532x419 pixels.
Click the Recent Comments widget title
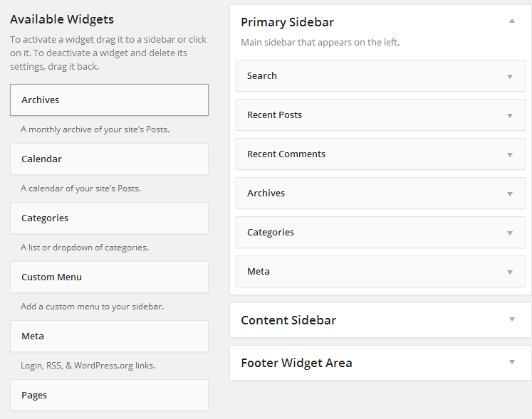[286, 154]
